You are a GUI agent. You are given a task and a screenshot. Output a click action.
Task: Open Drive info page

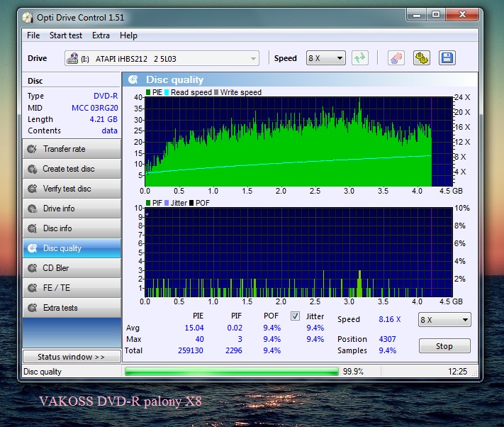coord(72,209)
